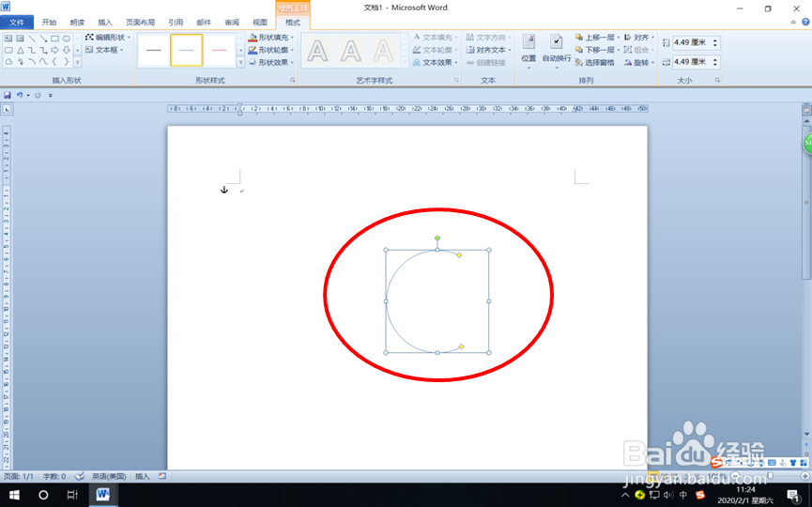Click 字数: 0 word count
The width and height of the screenshot is (812, 507).
[x=54, y=476]
